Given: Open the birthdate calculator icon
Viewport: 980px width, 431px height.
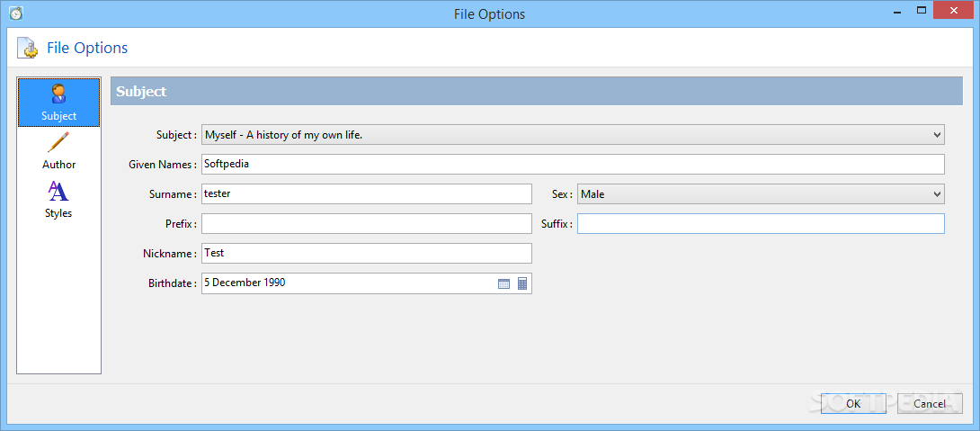Looking at the screenshot, I should point(522,283).
